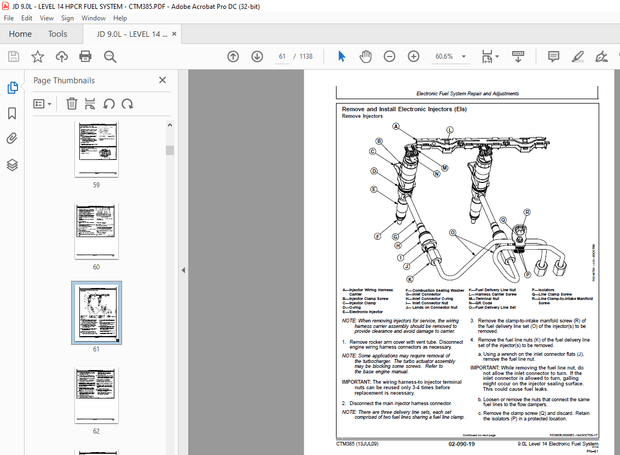Image resolution: width=620 pixels, height=455 pixels.
Task: Print the document with printer icon
Action: [x=85, y=57]
